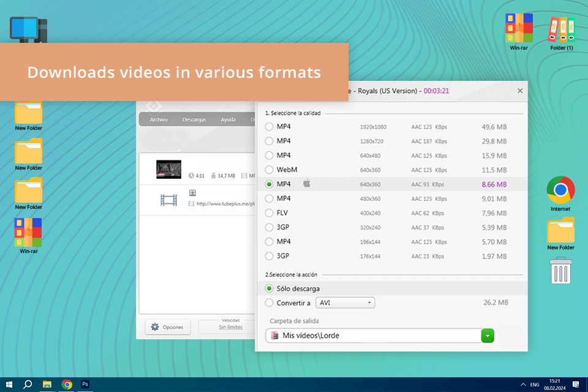The height and width of the screenshot is (392, 588).
Task: Click the 8,66 MB highlighted size
Action: tap(494, 184)
